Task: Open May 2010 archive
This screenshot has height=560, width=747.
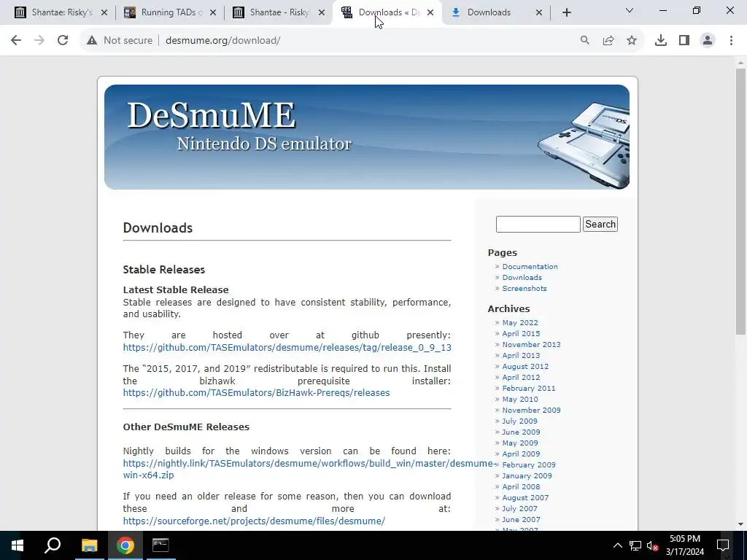Action: (519, 400)
